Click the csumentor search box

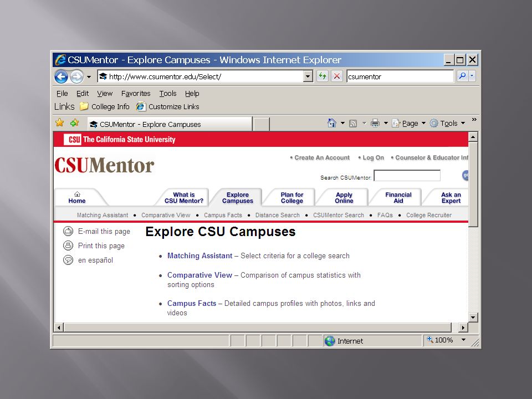[x=400, y=76]
